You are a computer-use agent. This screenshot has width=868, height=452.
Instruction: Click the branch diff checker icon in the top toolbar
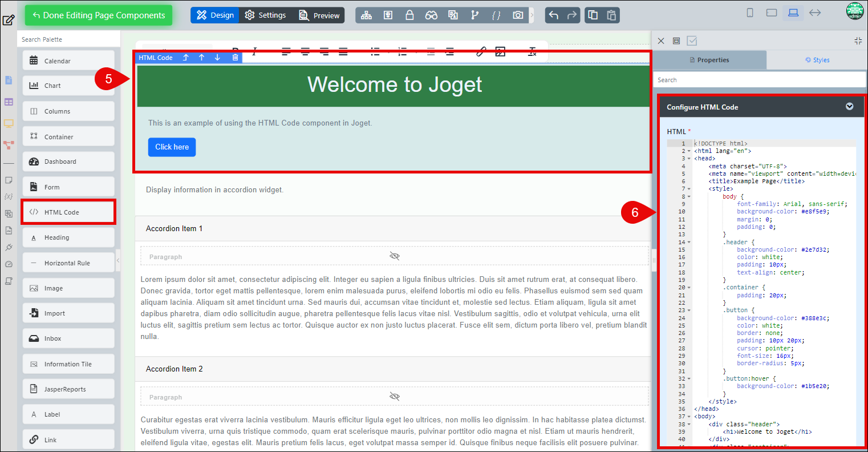click(474, 15)
